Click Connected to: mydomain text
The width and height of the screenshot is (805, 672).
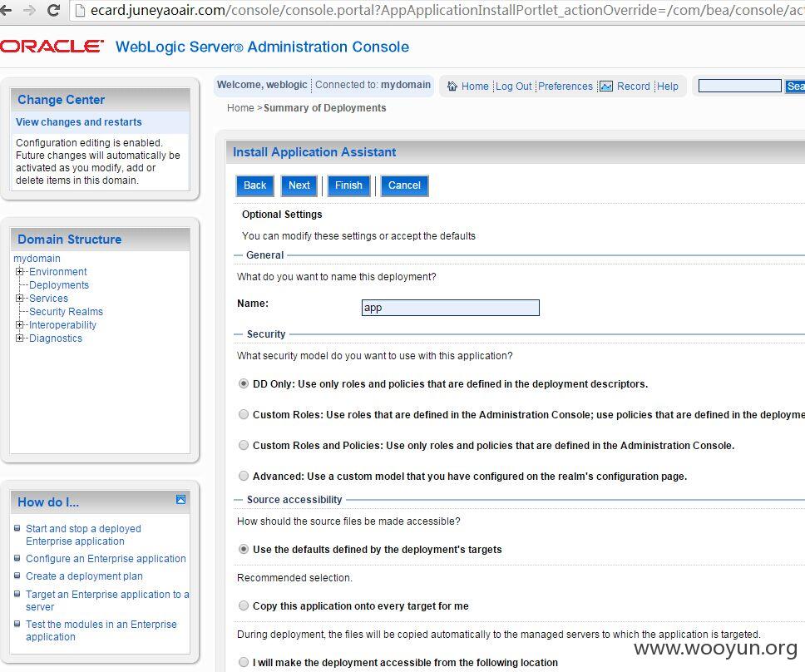pyautogui.click(x=373, y=85)
